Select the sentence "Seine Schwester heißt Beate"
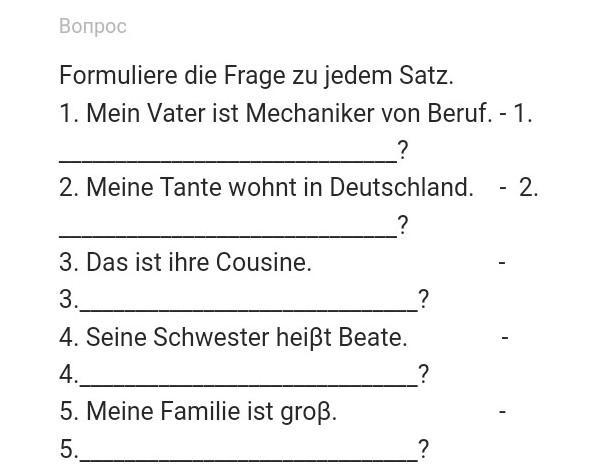614x476 pixels. 233,337
